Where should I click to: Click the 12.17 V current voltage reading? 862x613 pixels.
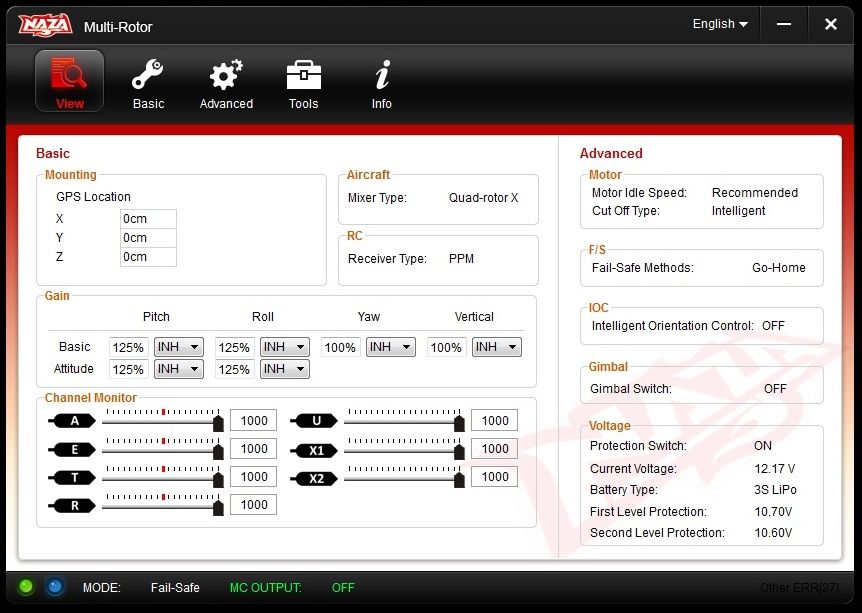tap(775, 469)
